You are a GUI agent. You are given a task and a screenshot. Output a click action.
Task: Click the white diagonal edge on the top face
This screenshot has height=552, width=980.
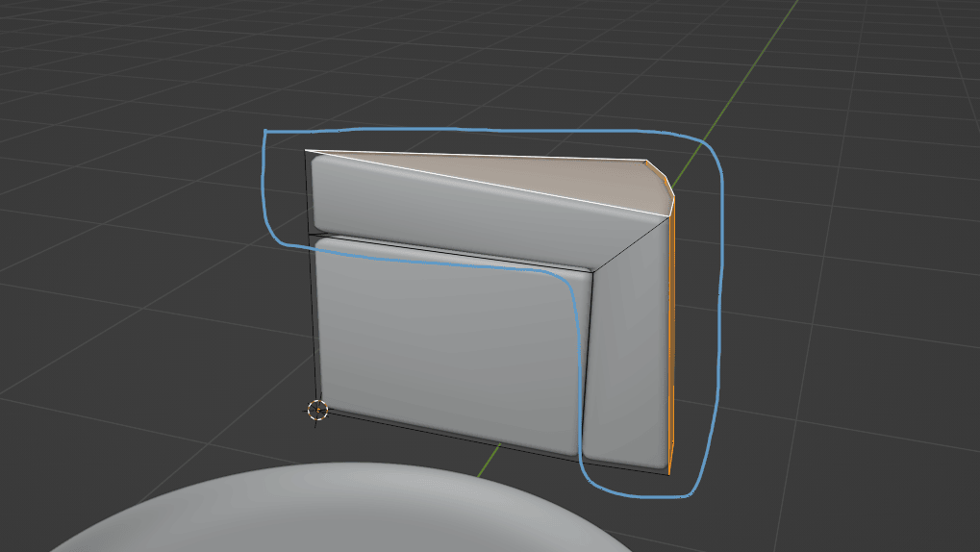click(x=481, y=184)
